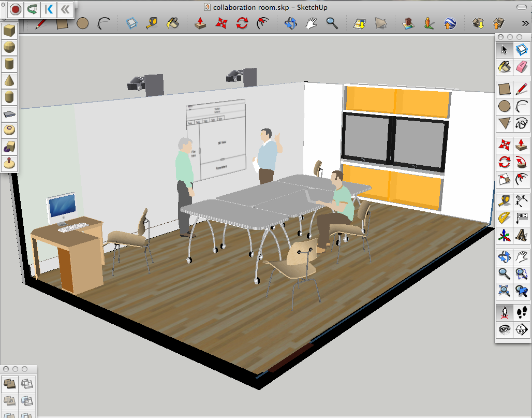The width and height of the screenshot is (532, 418).
Task: Select the Protractor tool
Action: tap(505, 218)
